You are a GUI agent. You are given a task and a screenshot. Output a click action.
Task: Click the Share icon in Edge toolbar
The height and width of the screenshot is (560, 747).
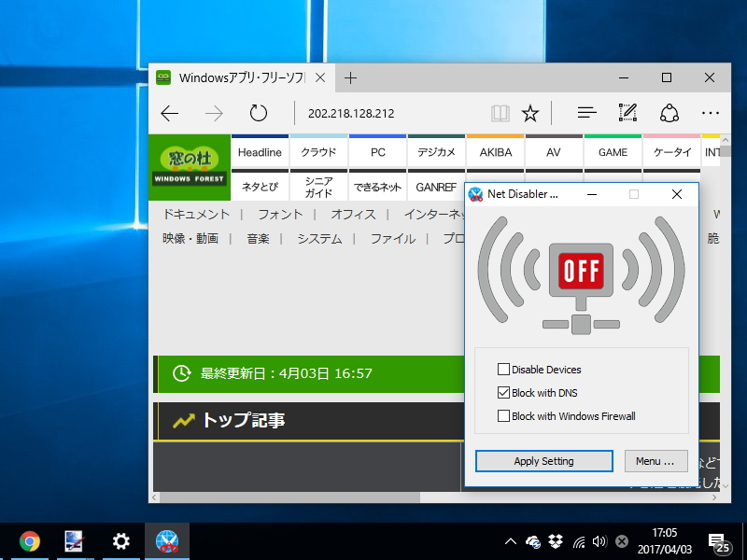click(670, 112)
